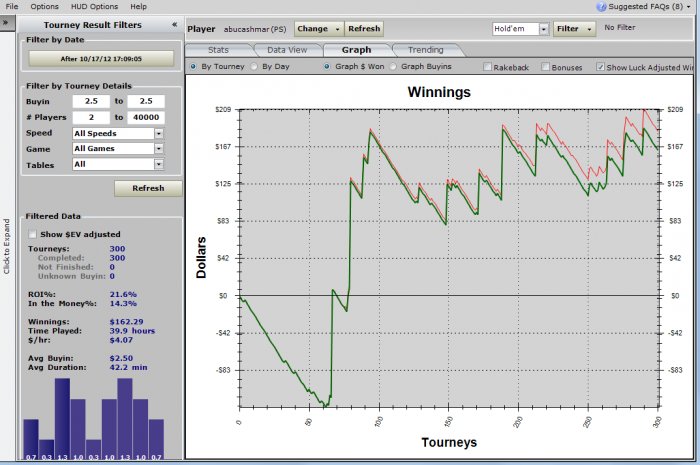
Task: Expand the Suggested FAQs dropdown arrow
Action: (x=688, y=7)
